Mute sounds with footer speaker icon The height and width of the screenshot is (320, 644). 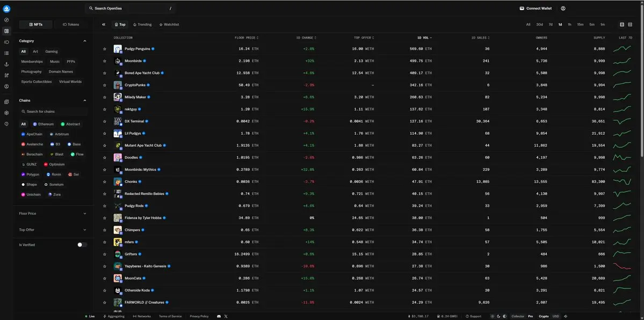click(566, 316)
